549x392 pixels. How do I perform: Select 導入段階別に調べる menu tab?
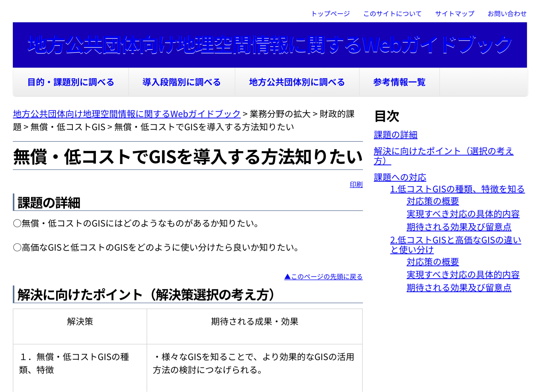pyautogui.click(x=182, y=82)
